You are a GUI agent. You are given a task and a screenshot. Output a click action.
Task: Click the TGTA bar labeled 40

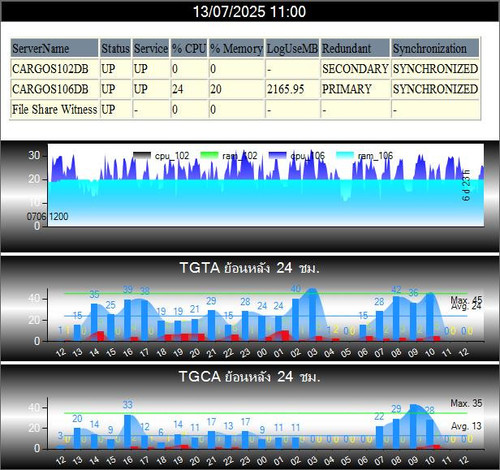[x=296, y=319]
